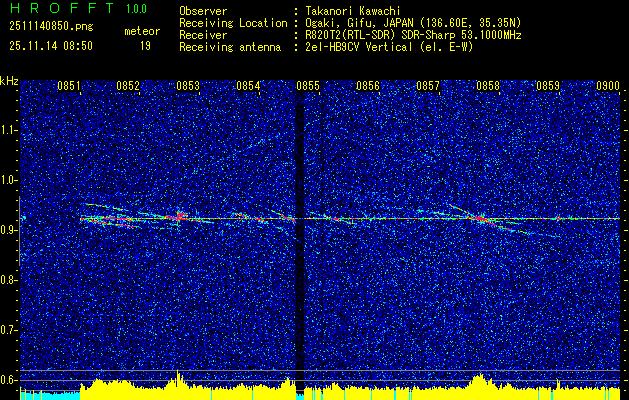Click the meteor count value 19
The image size is (629, 400).
tap(145, 46)
